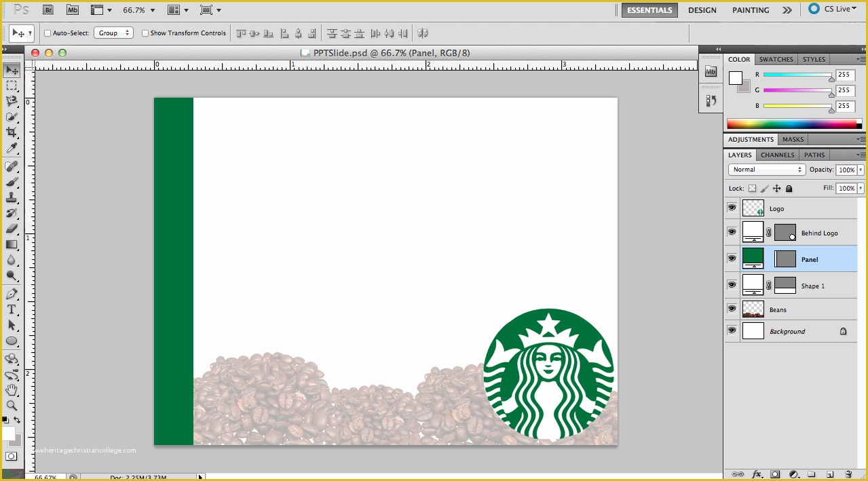Click the Auto-Align Layers icon in options bar

pyautogui.click(x=423, y=33)
